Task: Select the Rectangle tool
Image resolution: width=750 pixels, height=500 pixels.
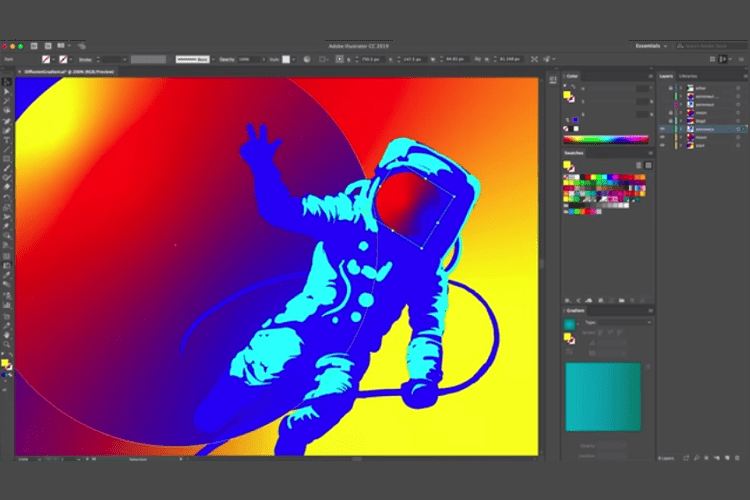Action: [x=7, y=158]
